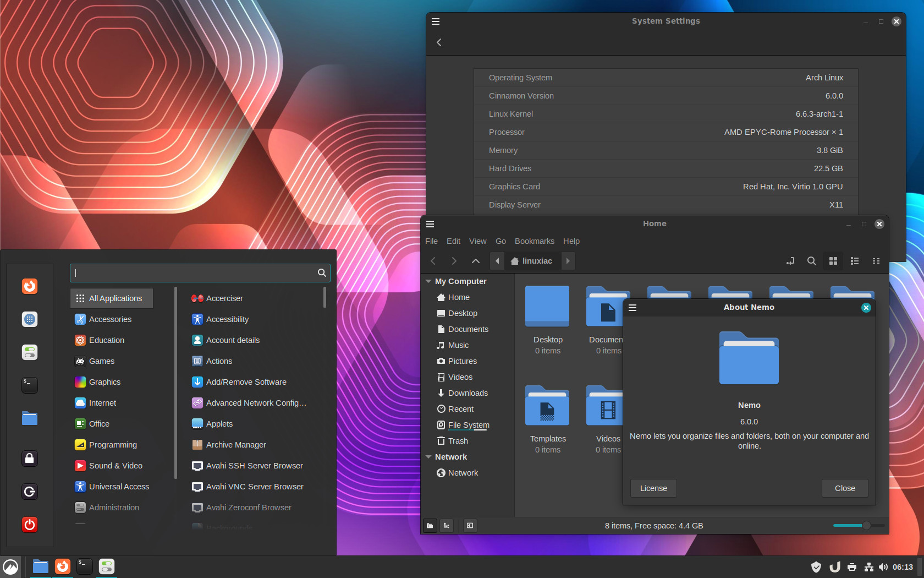Hide the Nemo sidebar with the panel icon
The height and width of the screenshot is (578, 924).
point(470,526)
